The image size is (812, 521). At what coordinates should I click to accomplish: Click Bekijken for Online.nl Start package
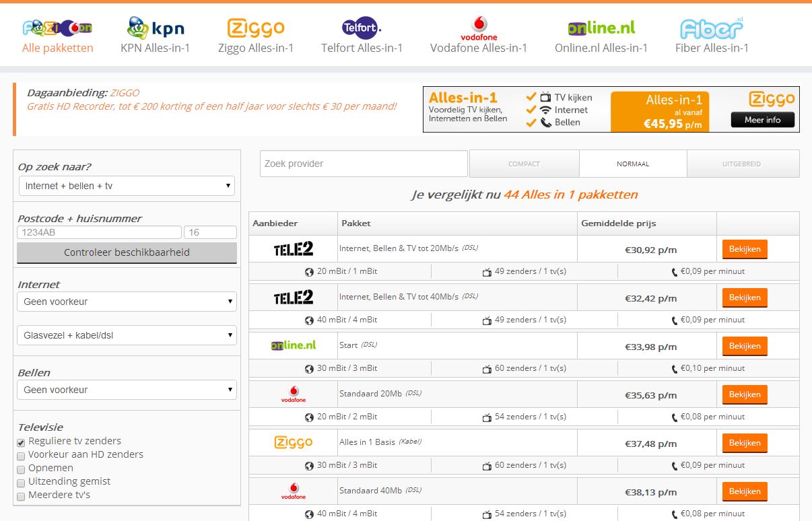pos(745,346)
